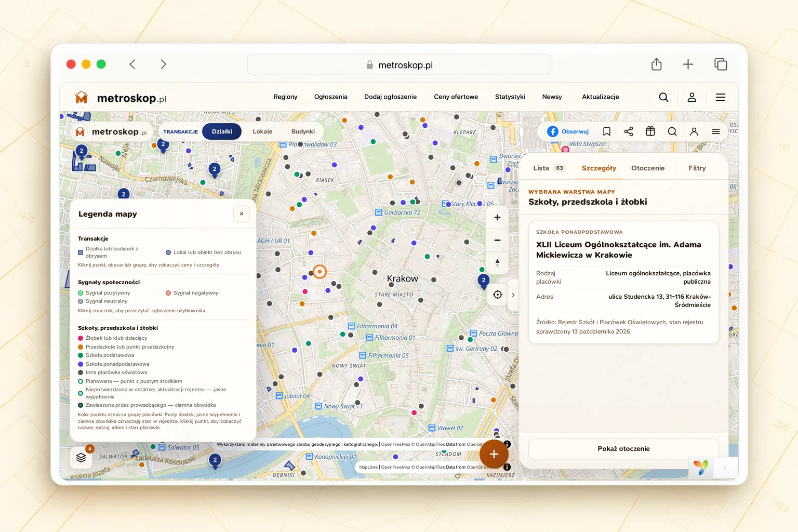
Task: Show the browser tab overview icon
Action: 721,64
